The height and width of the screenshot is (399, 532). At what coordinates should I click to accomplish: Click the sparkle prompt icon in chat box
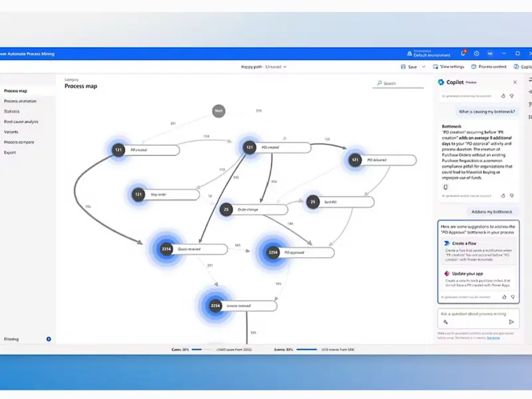click(446, 322)
